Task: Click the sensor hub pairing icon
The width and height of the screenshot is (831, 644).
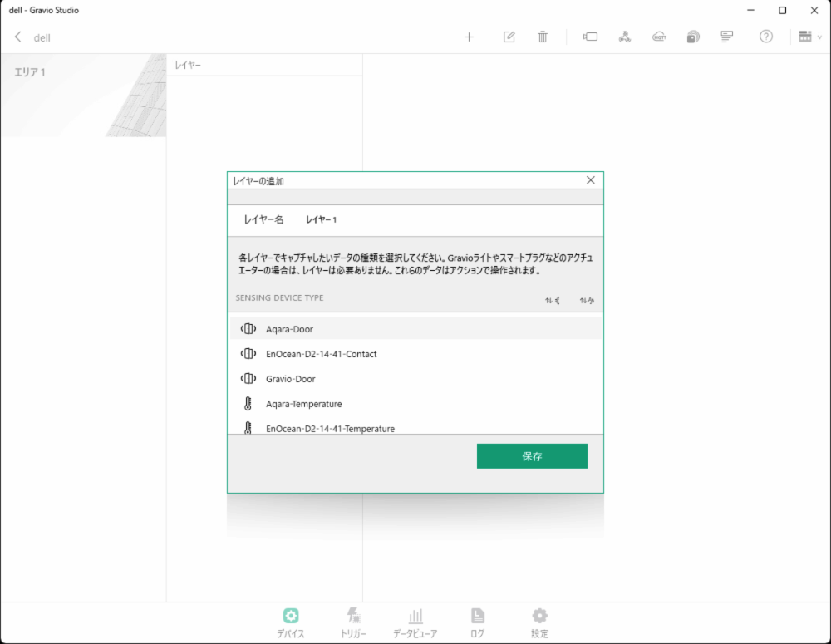Action: (x=625, y=37)
